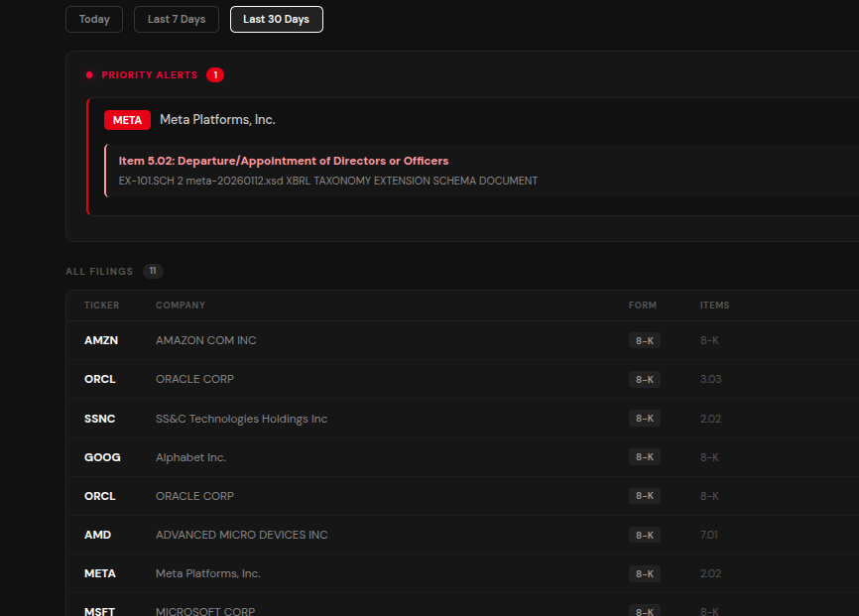Select the Last 30 Days filter

tap(277, 19)
